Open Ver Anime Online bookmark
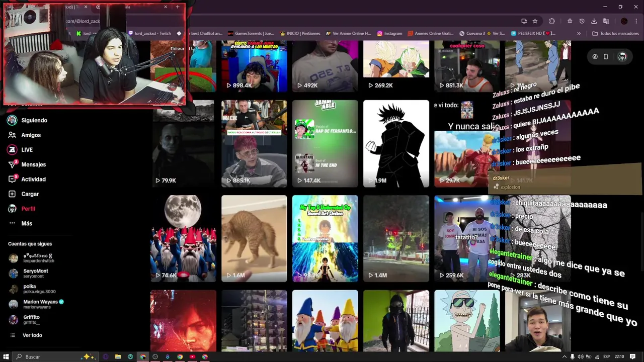The height and width of the screenshot is (362, 644). (x=348, y=33)
